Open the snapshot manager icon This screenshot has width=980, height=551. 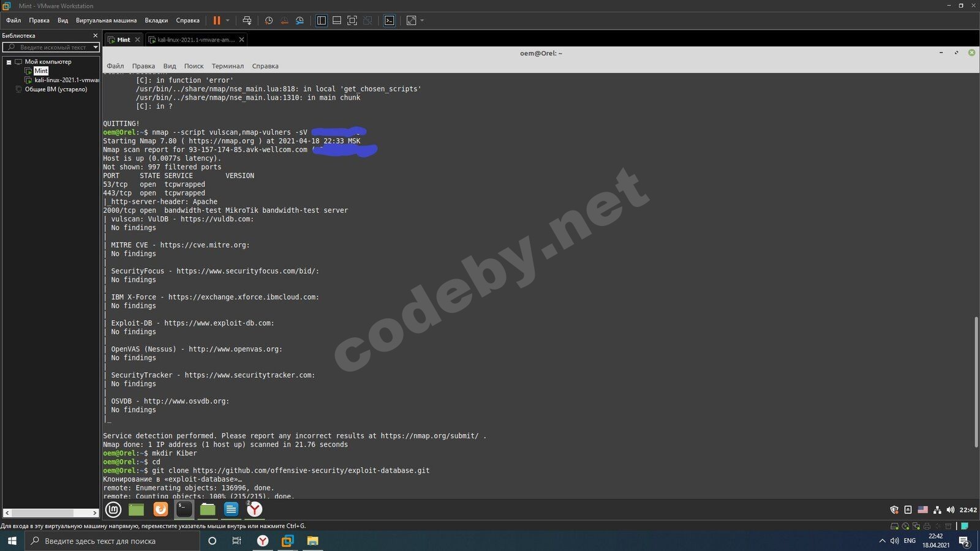point(300,20)
